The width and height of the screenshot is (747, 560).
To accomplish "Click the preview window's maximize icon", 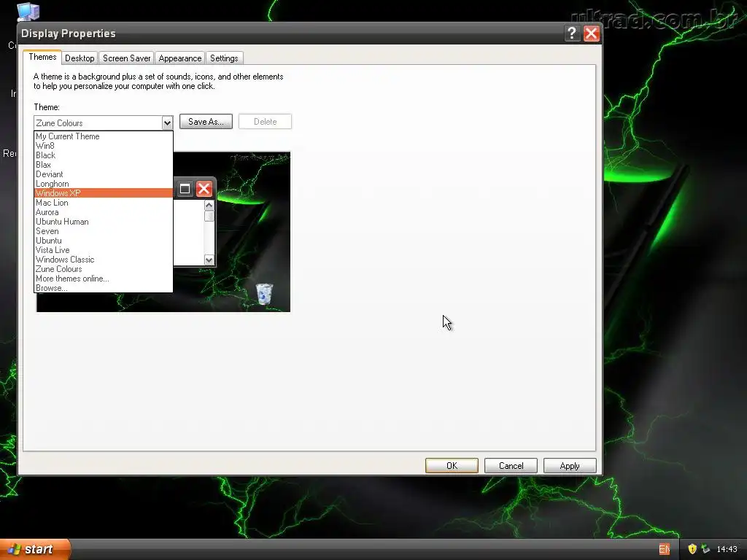I will coord(185,189).
